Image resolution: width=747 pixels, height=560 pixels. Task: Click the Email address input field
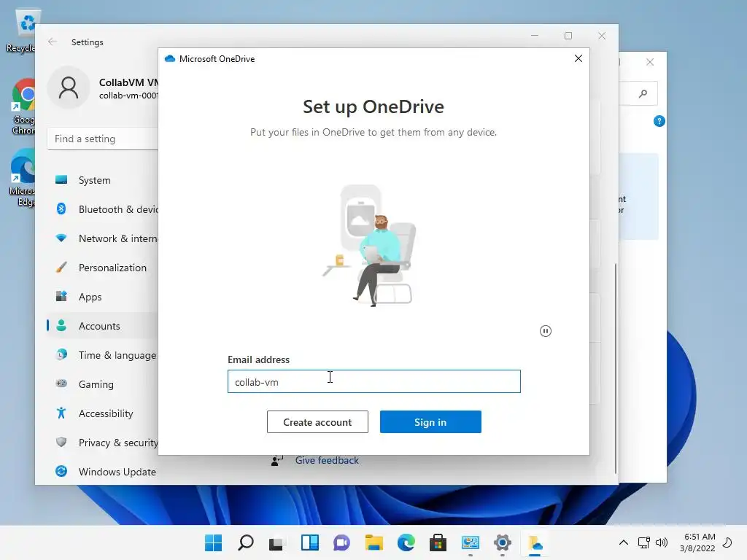click(374, 381)
